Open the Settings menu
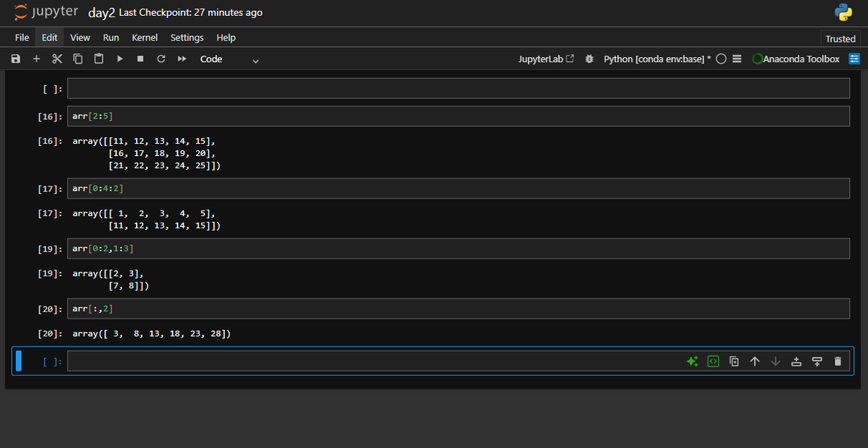868x448 pixels. click(x=187, y=38)
